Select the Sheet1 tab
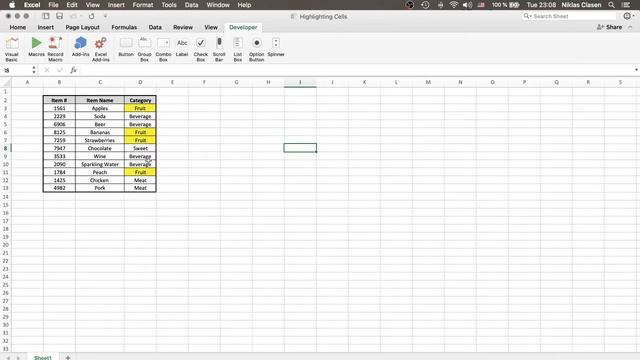This screenshot has width=640, height=360. coord(43,358)
